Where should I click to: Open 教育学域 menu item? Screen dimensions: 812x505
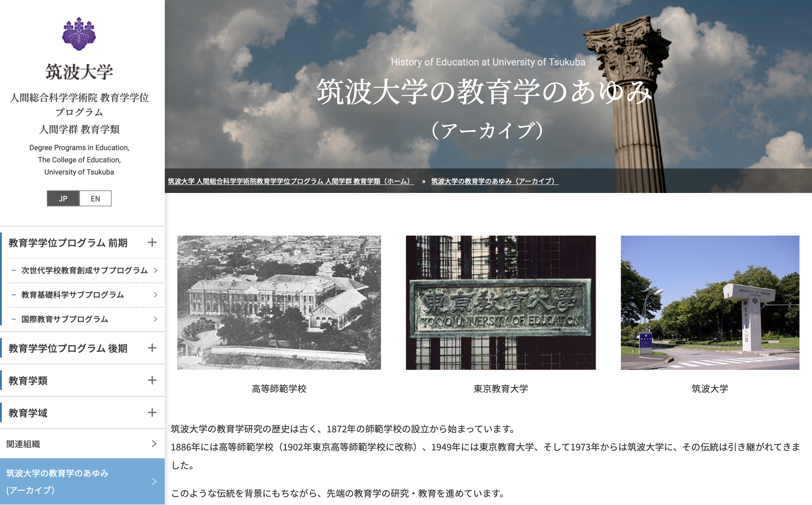[28, 413]
